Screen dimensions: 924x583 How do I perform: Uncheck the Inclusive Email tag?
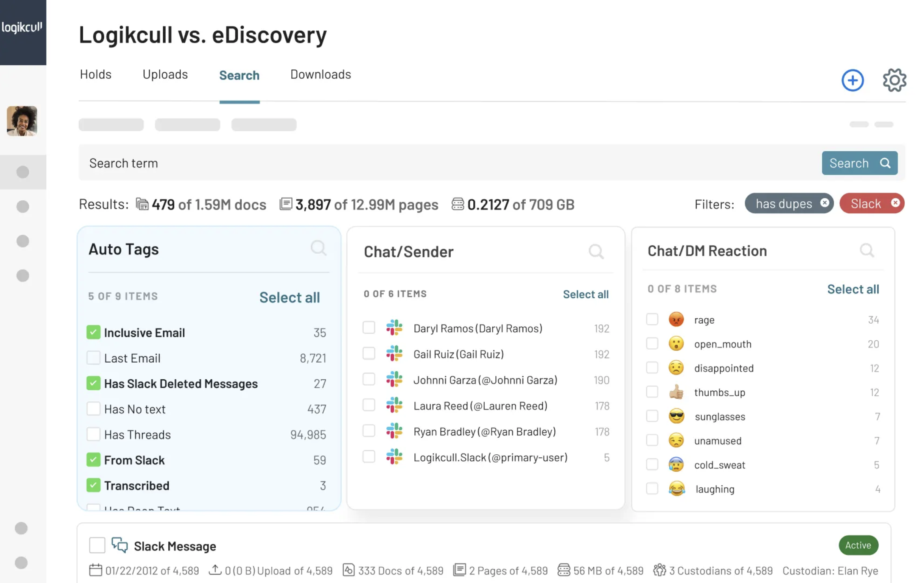(x=93, y=332)
